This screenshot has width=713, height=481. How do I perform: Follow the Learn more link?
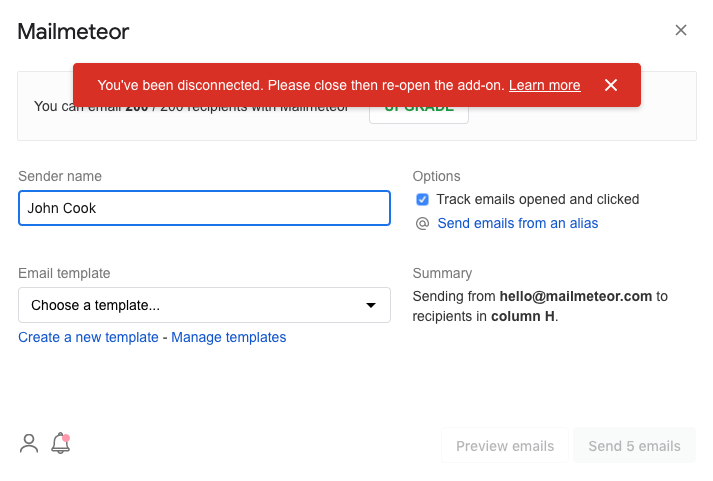(x=544, y=85)
